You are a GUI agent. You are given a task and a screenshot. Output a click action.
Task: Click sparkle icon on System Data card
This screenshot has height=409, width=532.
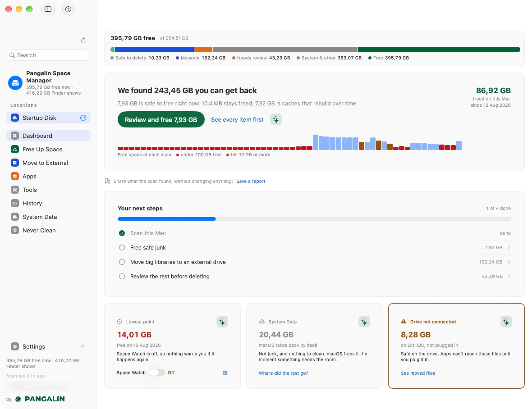[x=364, y=322]
